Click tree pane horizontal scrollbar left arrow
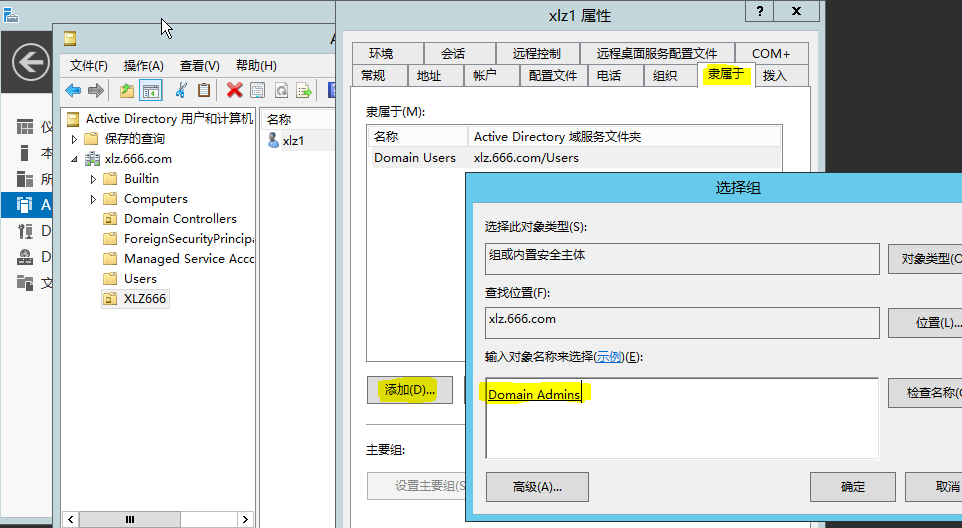This screenshot has height=528, width=962. [71, 519]
